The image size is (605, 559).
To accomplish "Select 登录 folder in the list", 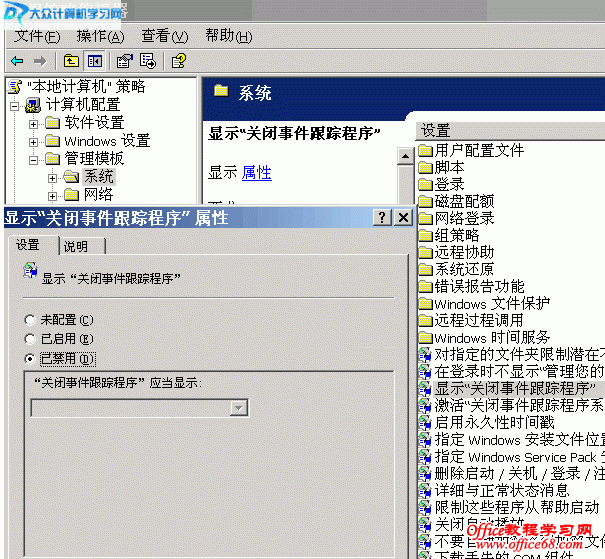I will pos(450,184).
